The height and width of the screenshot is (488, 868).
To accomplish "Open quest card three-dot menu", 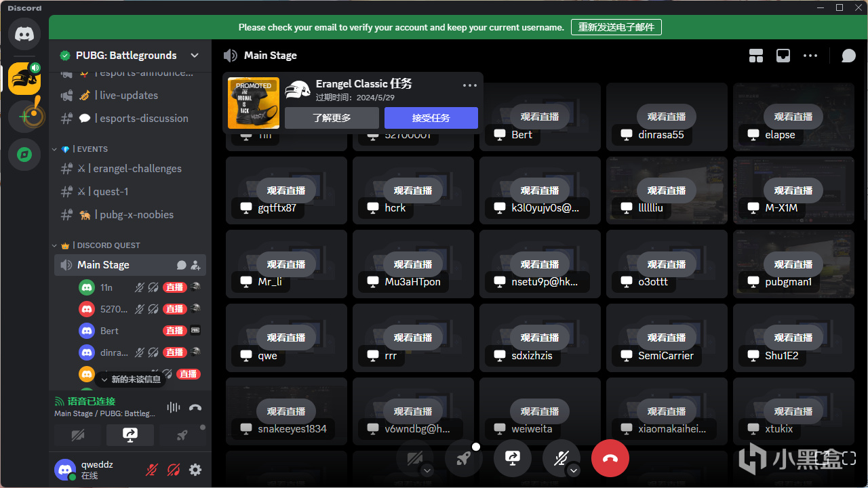I will (470, 85).
